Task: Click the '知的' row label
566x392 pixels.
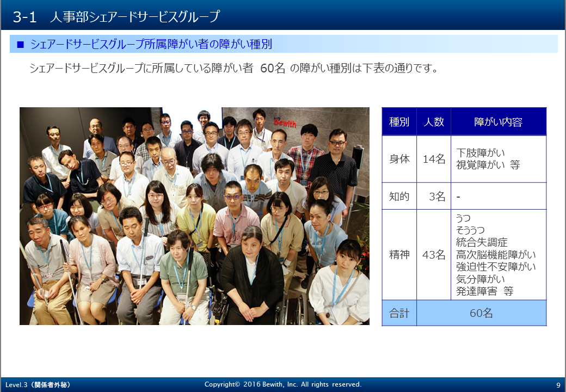Action: click(399, 197)
